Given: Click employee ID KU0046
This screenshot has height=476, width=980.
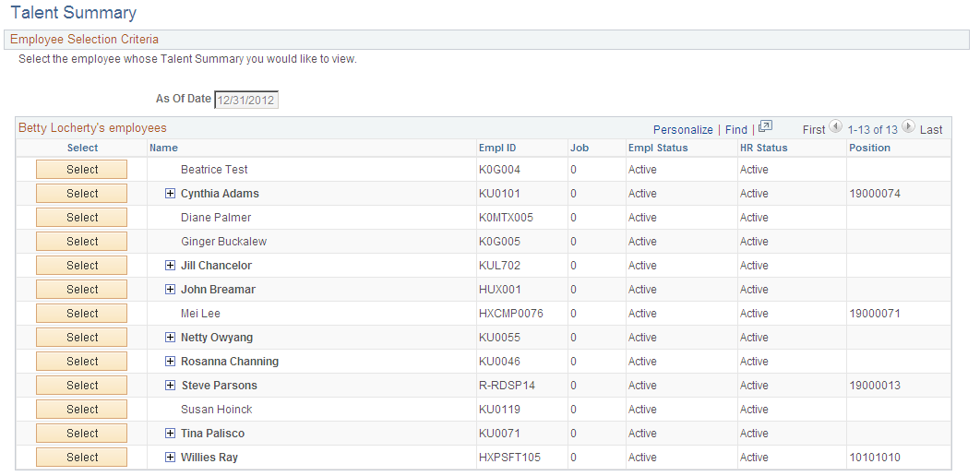Looking at the screenshot, I should [499, 361].
